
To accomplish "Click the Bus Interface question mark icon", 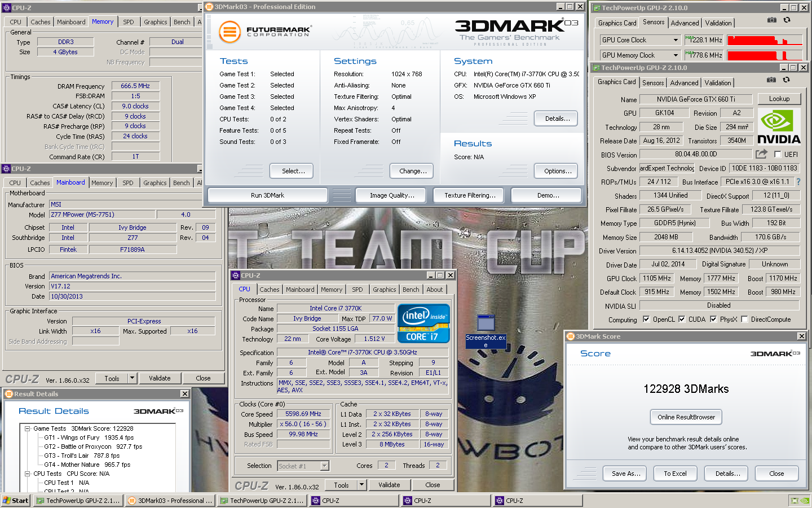I will point(798,182).
